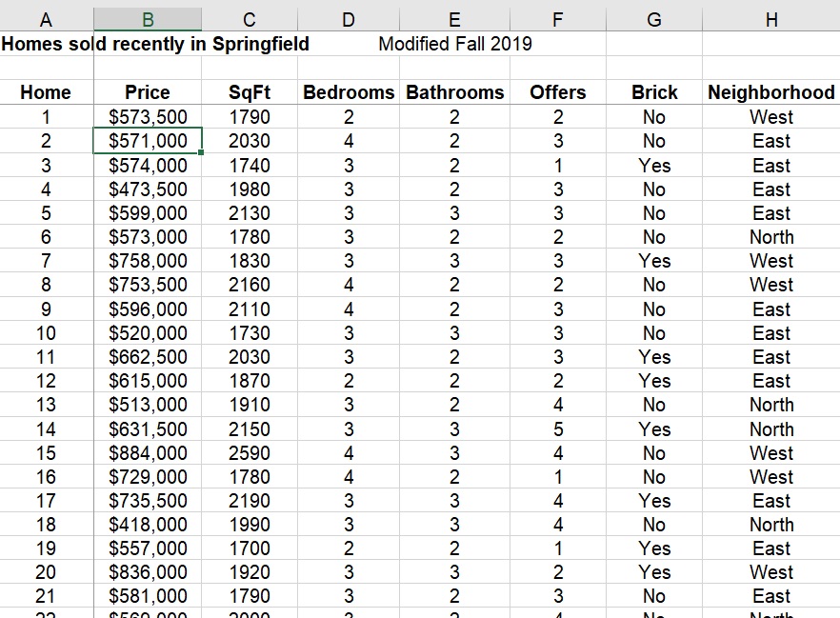Click the selected cell $571,000
This screenshot has height=618, width=840.
pos(148,141)
